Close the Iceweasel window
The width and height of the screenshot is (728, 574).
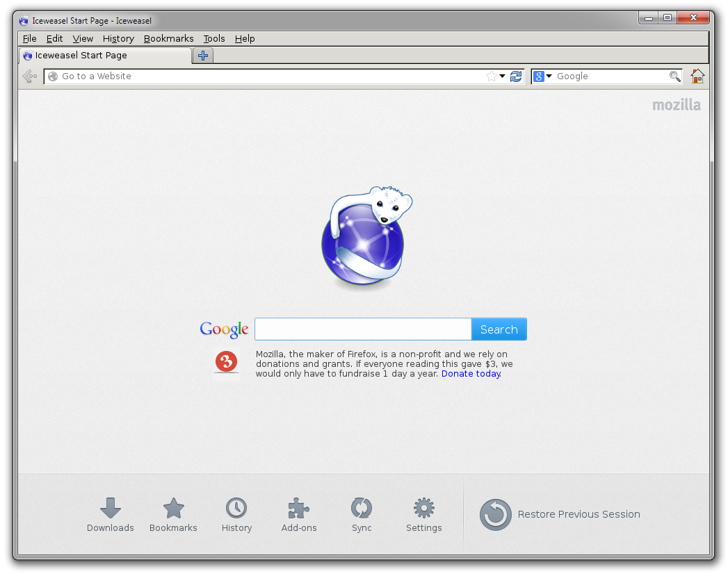point(693,18)
